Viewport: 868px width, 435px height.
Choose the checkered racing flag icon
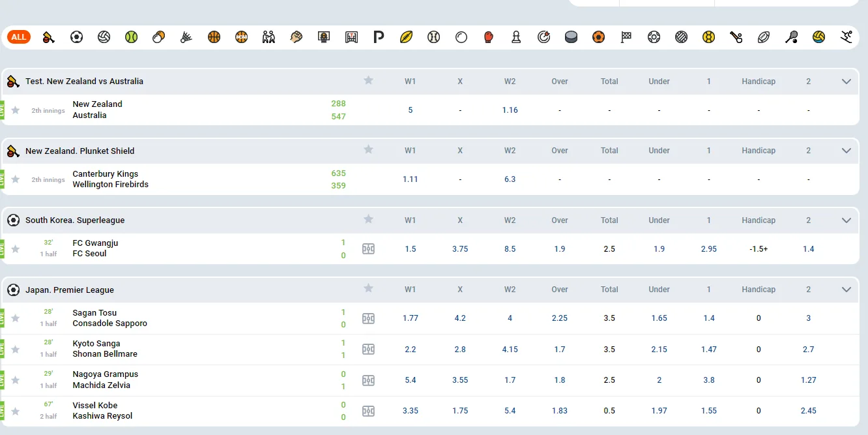[626, 37]
